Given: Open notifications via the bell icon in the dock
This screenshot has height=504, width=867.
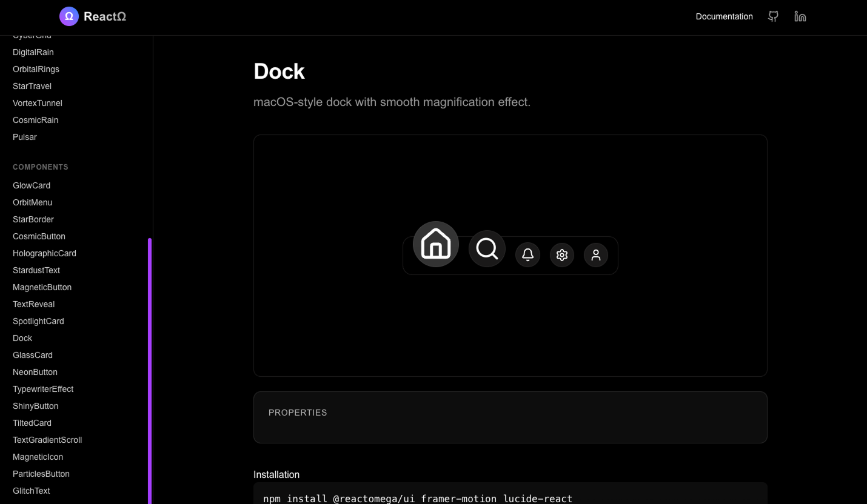Looking at the screenshot, I should [x=527, y=254].
